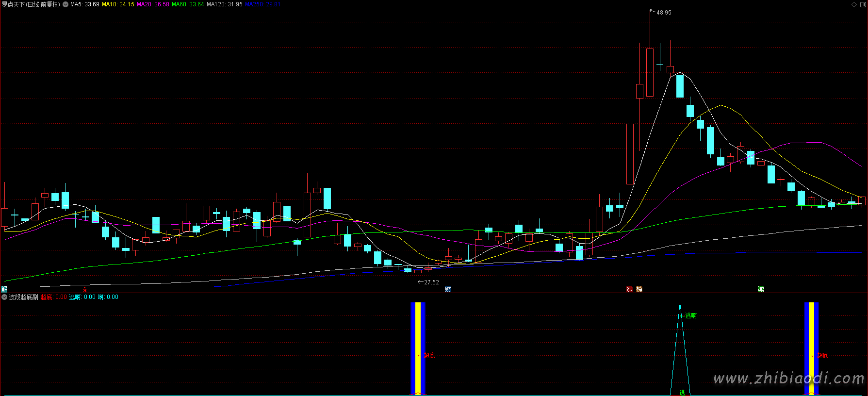Select the magenta MA20 indicator label
868x396 pixels.
153,4
